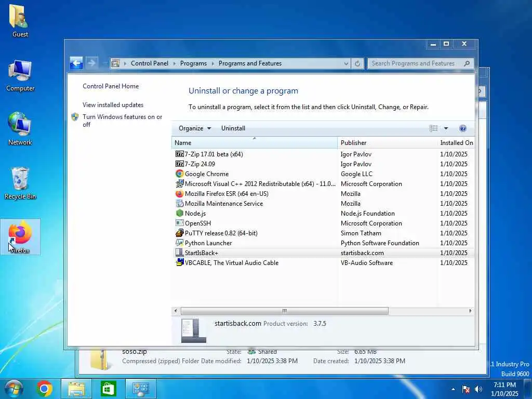This screenshot has width=532, height=399.
Task: Click the Node.js hexagon icon
Action: coord(179,213)
